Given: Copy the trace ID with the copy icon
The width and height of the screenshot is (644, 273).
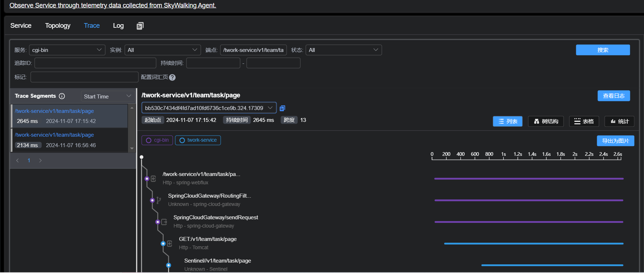Looking at the screenshot, I should (x=282, y=108).
